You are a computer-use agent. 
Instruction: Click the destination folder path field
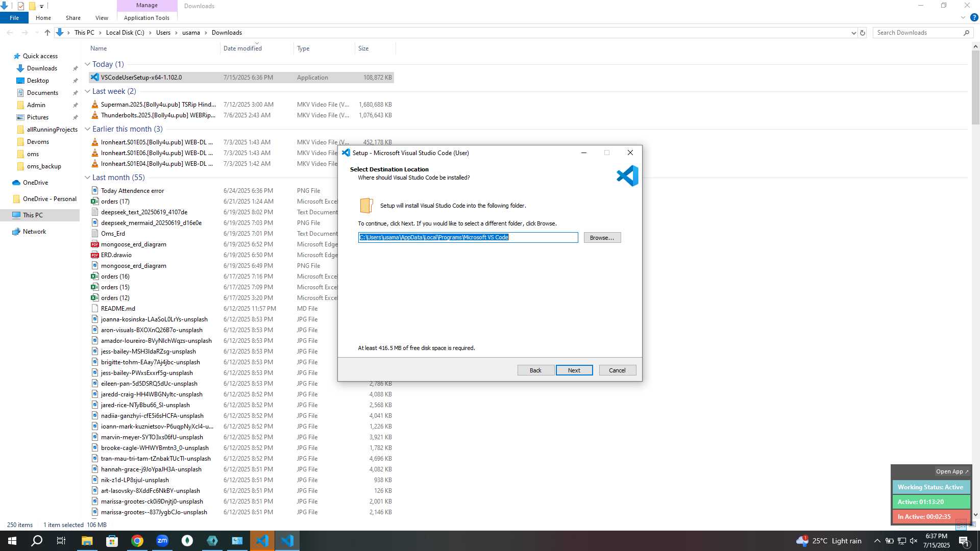coord(468,237)
